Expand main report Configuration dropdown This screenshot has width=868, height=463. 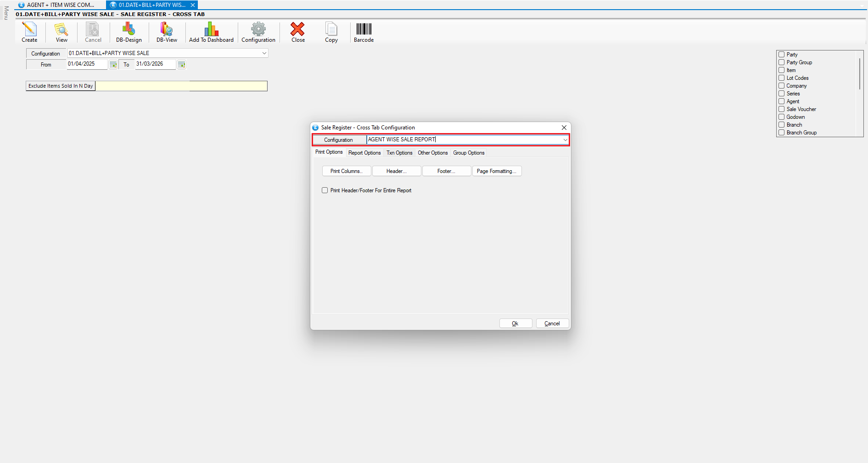click(x=264, y=53)
